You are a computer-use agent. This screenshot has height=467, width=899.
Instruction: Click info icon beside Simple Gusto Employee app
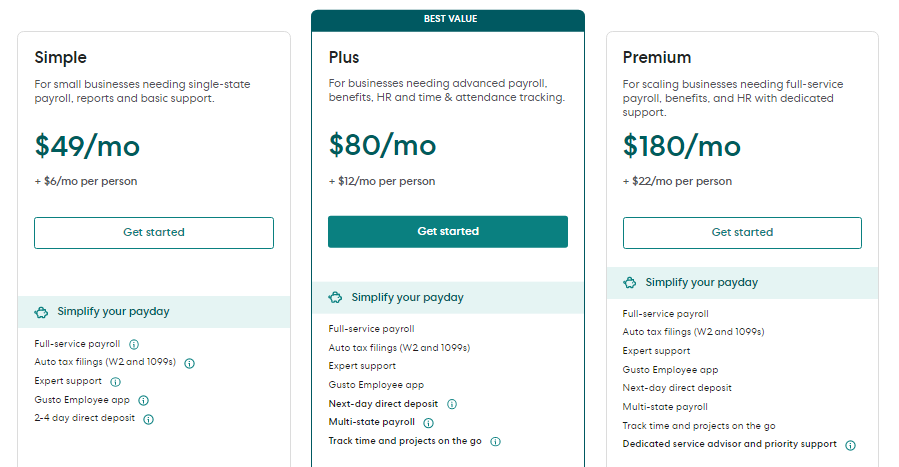144,400
